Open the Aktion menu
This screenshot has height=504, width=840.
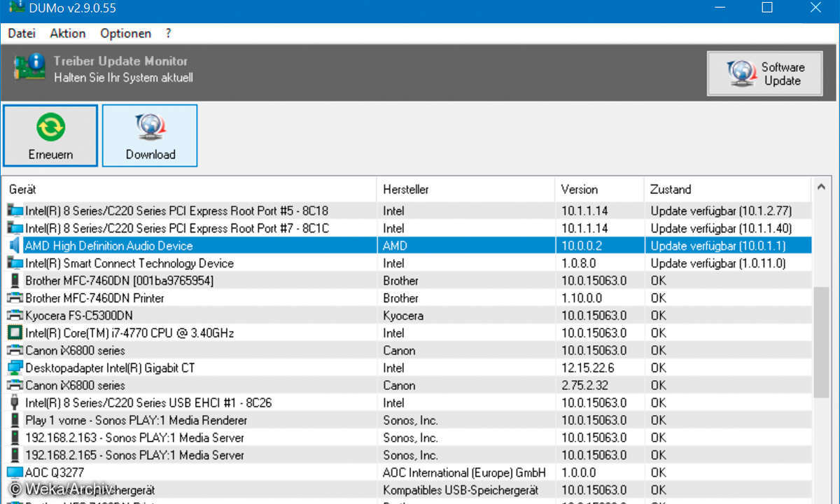(x=68, y=33)
